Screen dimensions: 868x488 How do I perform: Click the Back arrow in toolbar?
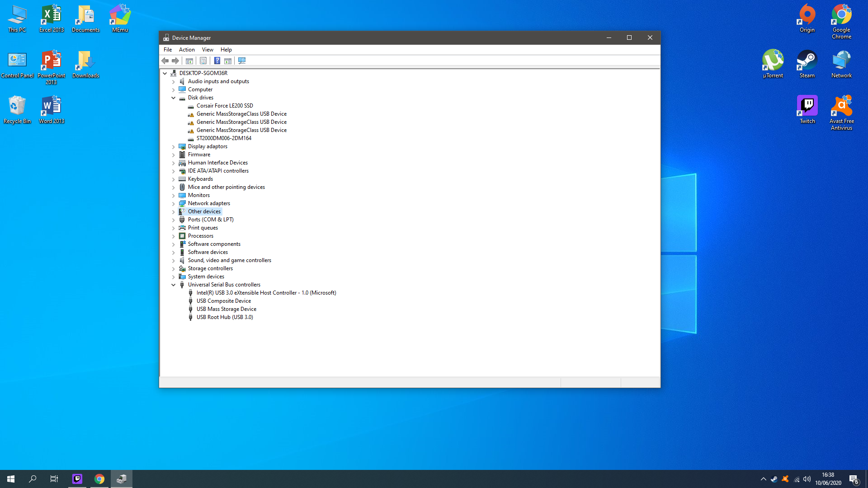pos(165,61)
